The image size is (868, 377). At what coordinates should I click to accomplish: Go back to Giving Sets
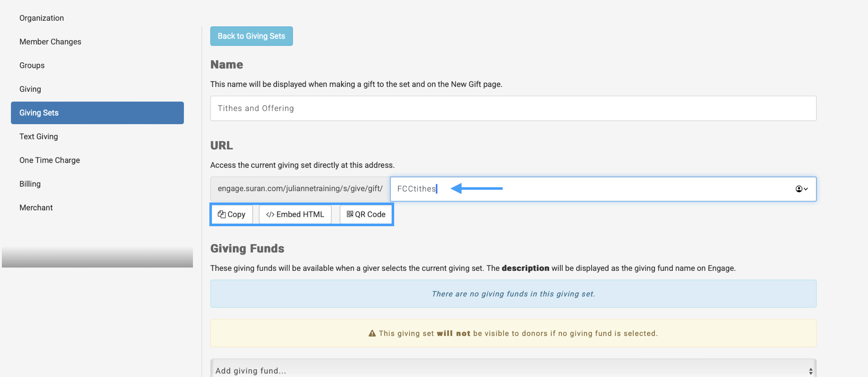pos(251,36)
